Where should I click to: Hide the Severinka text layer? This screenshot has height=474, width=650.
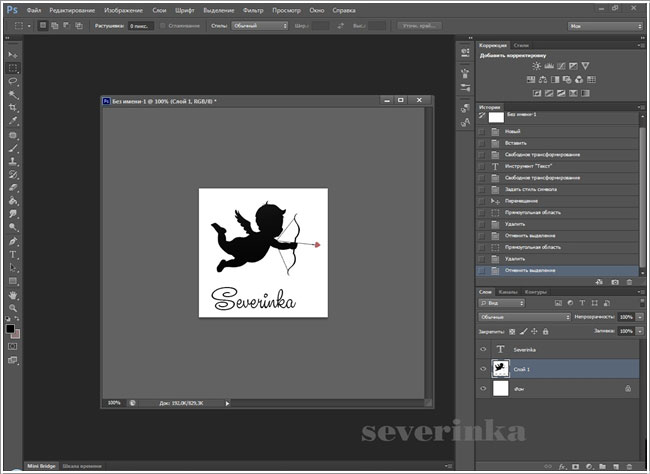pyautogui.click(x=484, y=349)
